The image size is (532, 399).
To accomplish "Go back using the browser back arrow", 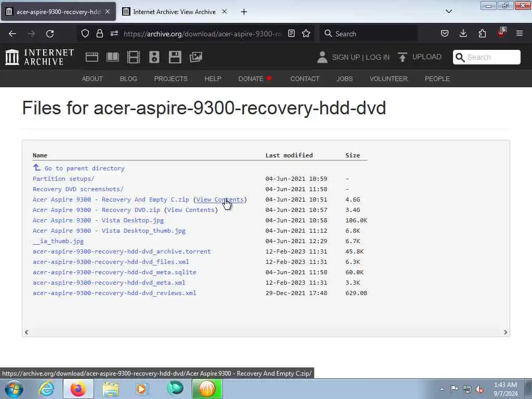I will click(x=12, y=34).
